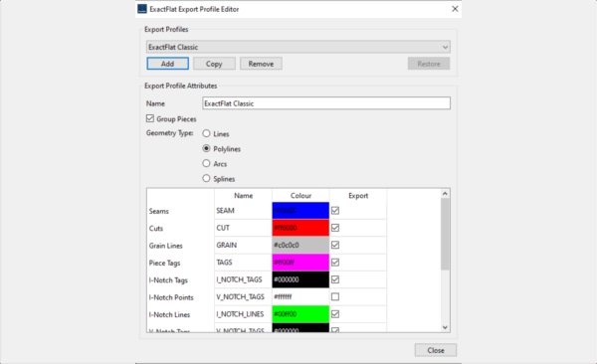The width and height of the screenshot is (597, 364).
Task: Toggle the Group Pieces checkbox
Action: point(150,118)
